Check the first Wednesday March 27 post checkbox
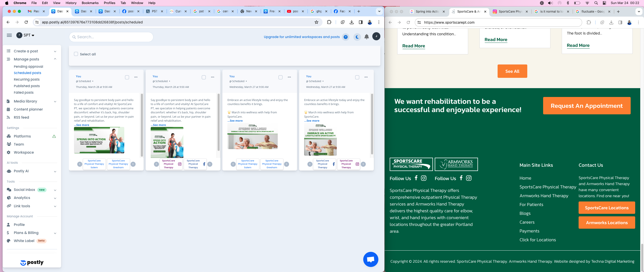644x272 pixels. coord(280,77)
